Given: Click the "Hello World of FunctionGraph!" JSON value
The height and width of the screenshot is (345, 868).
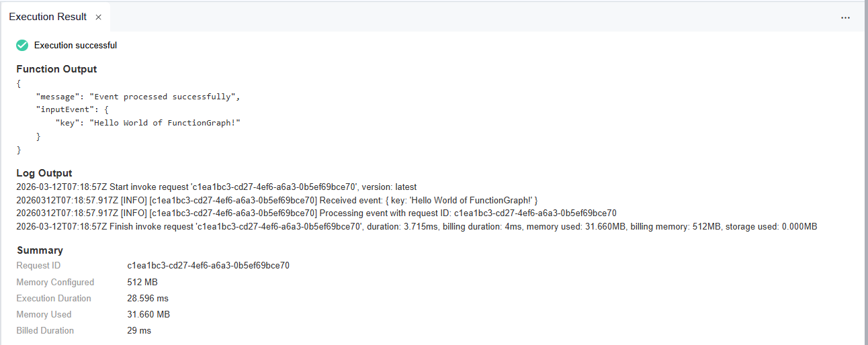Looking at the screenshot, I should point(166,123).
